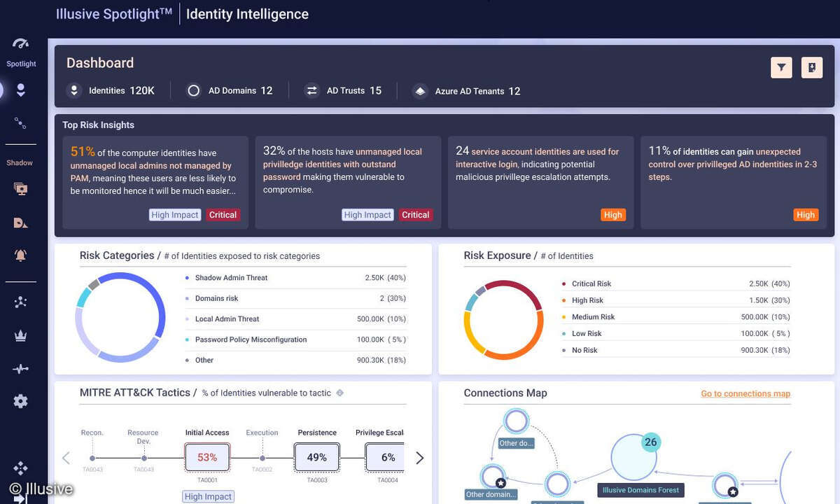Click the Execution TA0002 timeline marker

point(262,458)
